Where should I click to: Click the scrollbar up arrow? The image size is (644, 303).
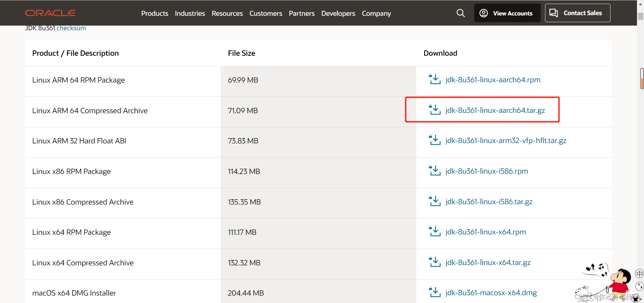pos(640,4)
